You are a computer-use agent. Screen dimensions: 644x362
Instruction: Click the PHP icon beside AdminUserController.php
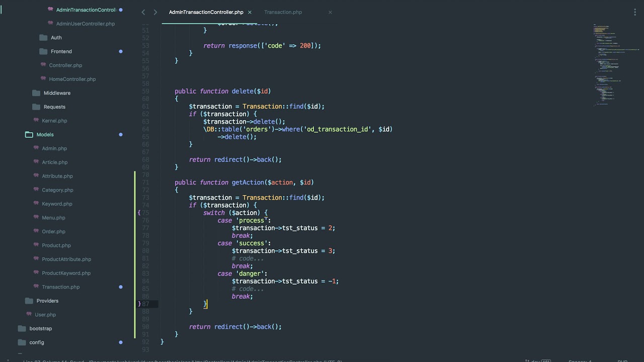[51, 23]
